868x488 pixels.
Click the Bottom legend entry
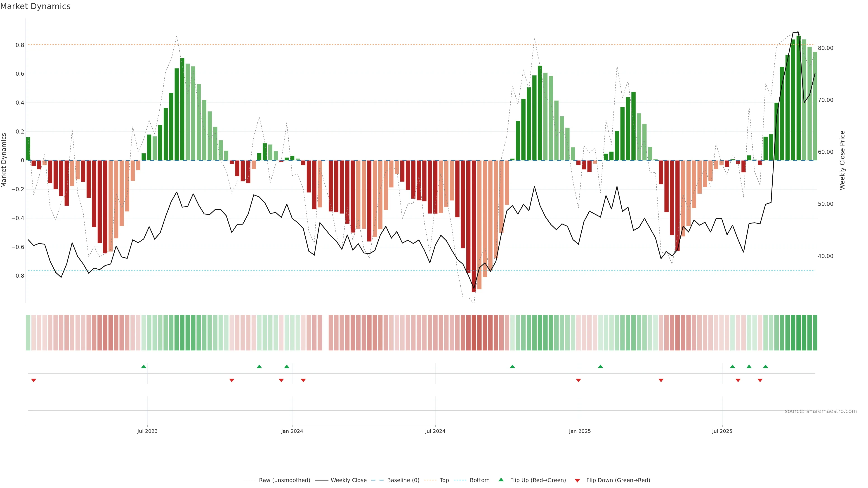479,480
